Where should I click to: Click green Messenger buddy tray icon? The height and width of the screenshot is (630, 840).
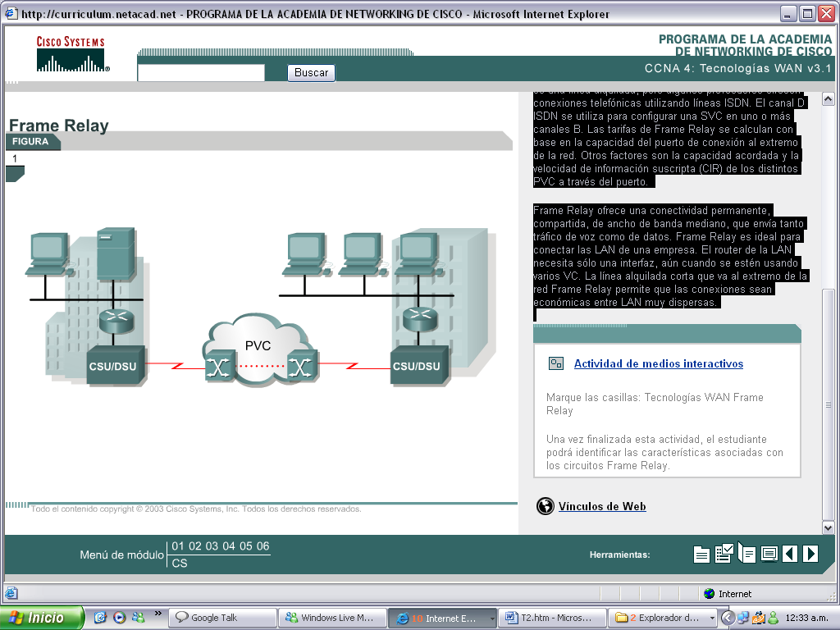tap(773, 618)
